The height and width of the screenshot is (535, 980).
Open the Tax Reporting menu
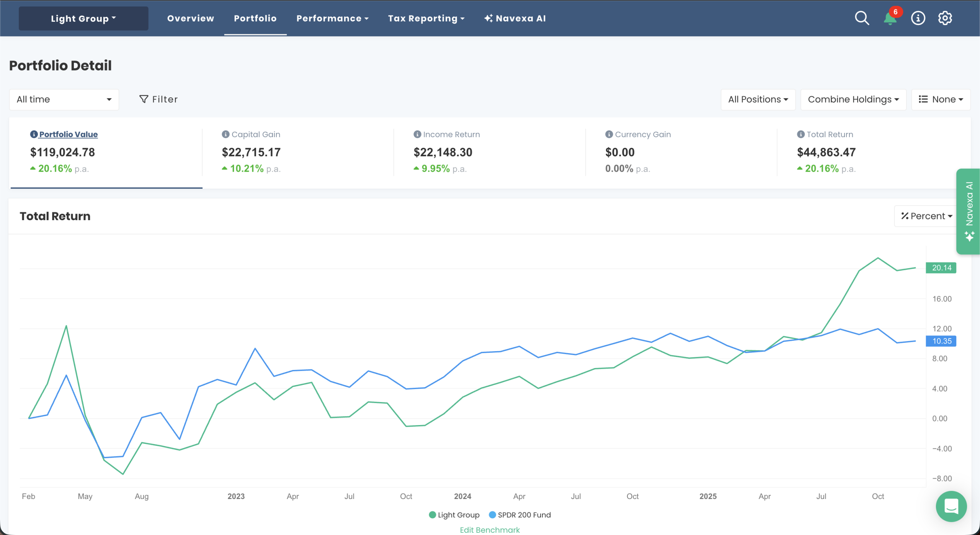click(x=426, y=18)
